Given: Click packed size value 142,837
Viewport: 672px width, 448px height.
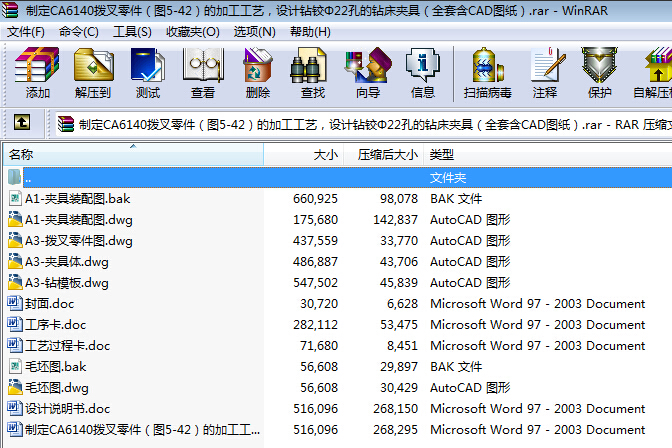Looking at the screenshot, I should point(395,219).
